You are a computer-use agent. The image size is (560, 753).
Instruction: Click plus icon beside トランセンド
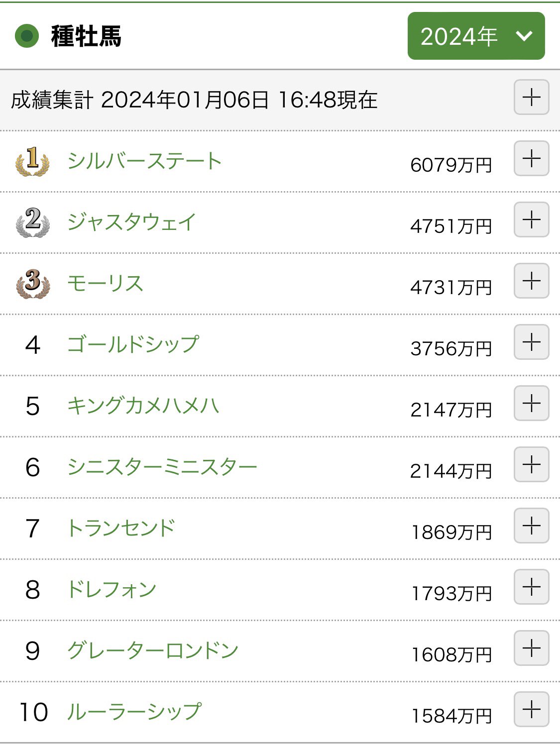click(x=531, y=526)
